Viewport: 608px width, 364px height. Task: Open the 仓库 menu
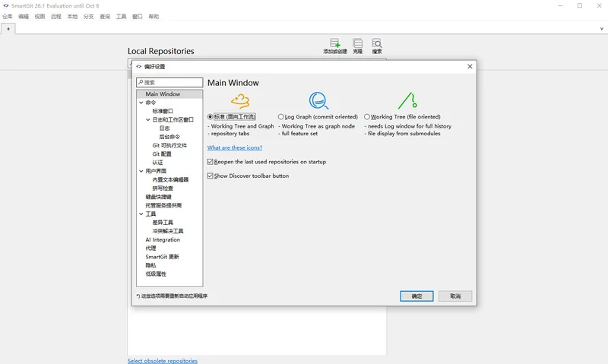[8, 16]
